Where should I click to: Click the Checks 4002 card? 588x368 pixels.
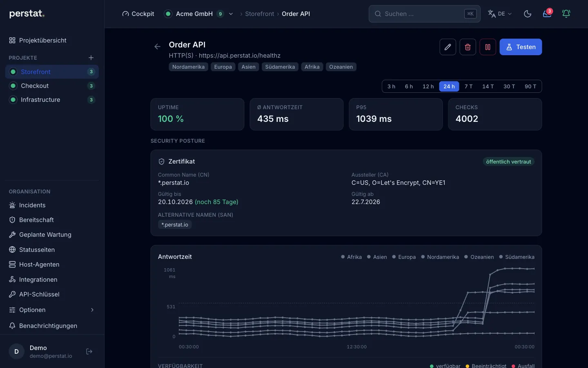[495, 114]
